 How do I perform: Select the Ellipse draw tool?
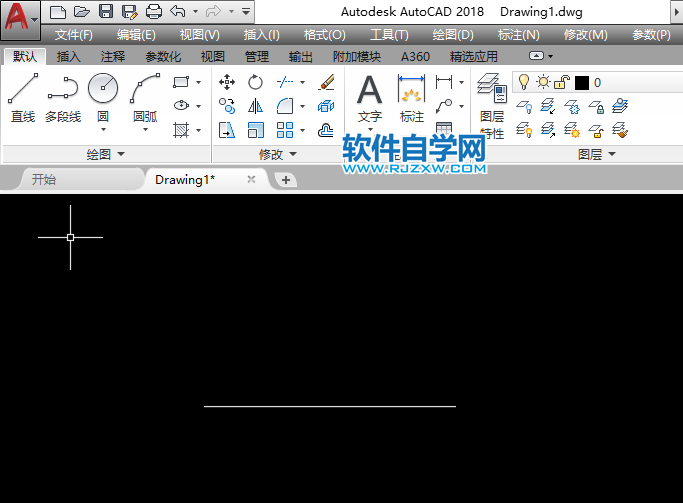point(181,106)
